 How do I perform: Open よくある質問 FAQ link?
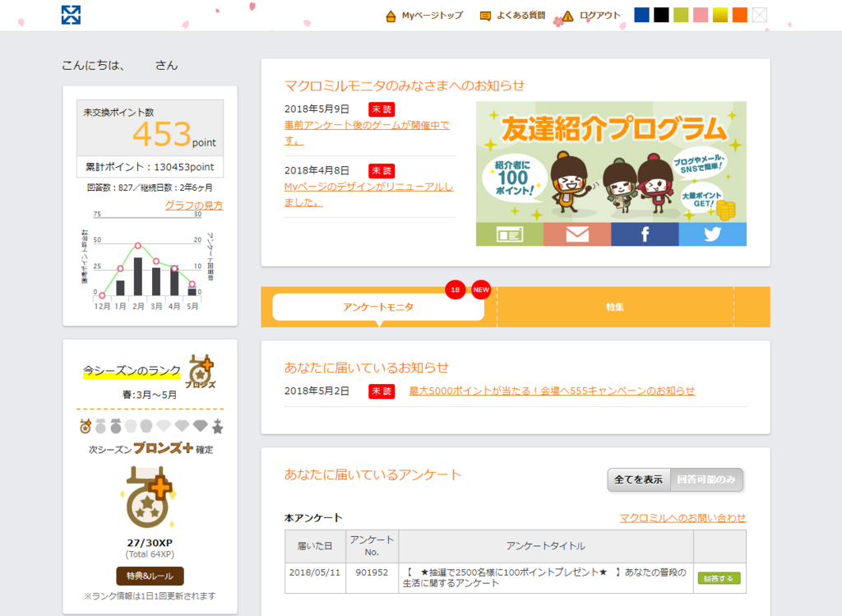point(520,16)
